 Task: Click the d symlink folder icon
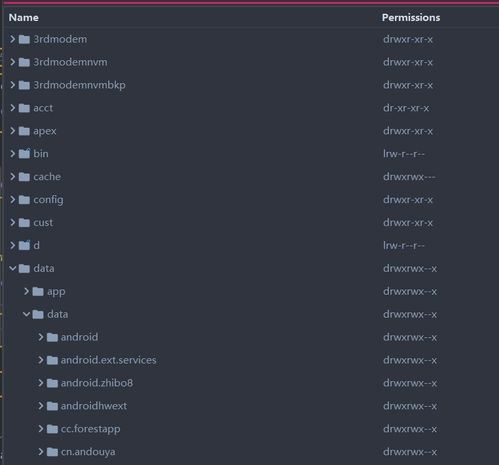pos(24,245)
